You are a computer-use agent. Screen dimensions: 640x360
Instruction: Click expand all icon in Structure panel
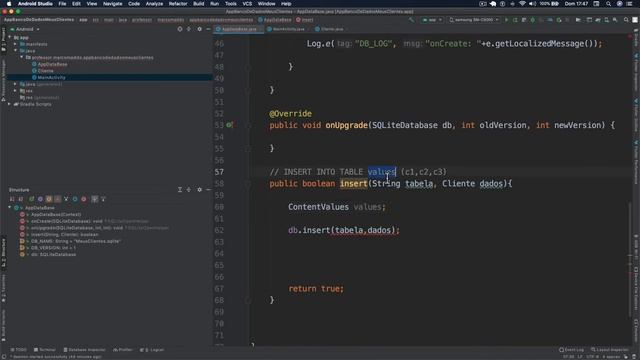tap(180, 190)
